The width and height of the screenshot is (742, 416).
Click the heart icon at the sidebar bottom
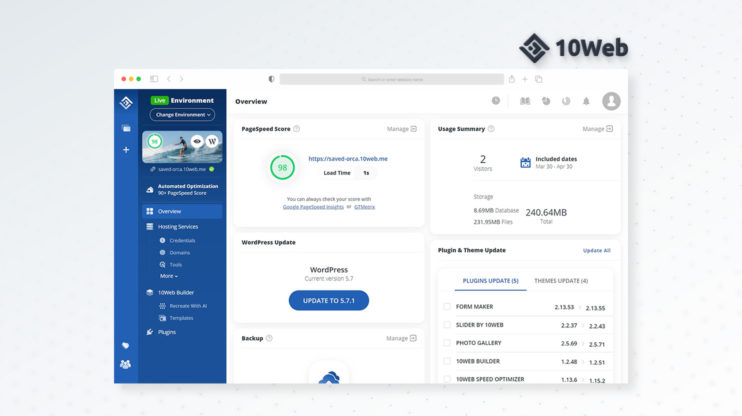(125, 345)
